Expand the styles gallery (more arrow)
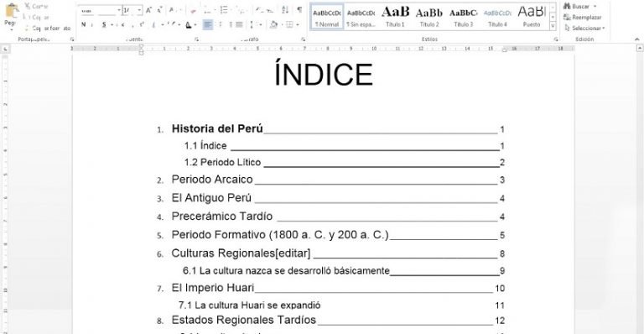The image size is (644, 334). pos(553,26)
